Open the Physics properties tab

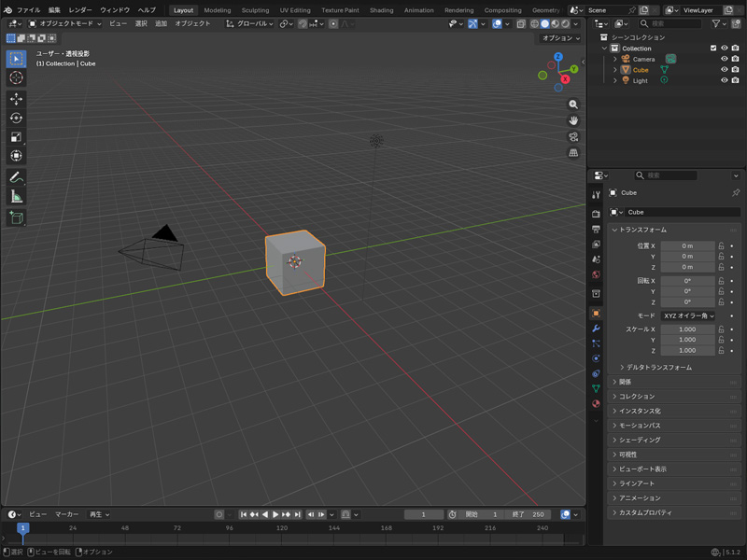(x=596, y=358)
